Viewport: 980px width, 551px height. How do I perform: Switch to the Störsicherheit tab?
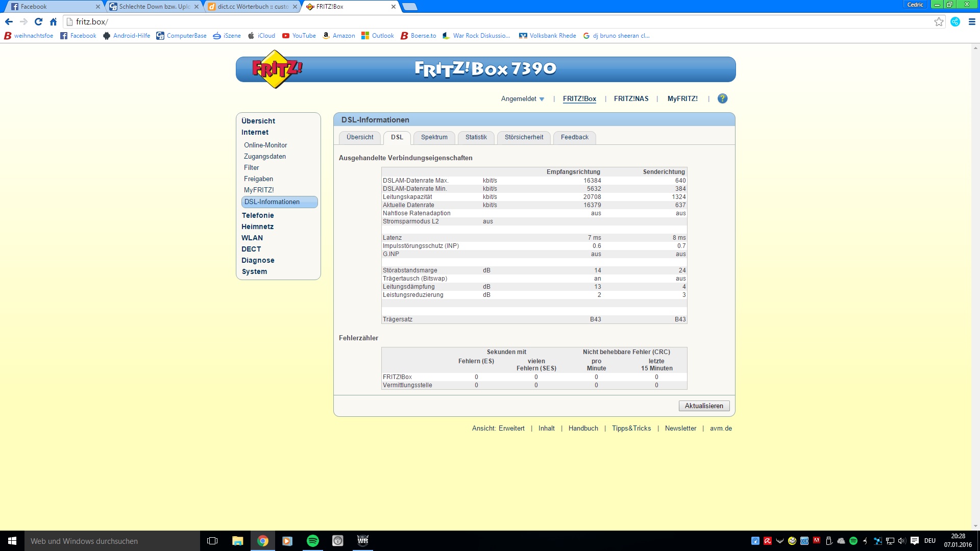[x=524, y=137]
